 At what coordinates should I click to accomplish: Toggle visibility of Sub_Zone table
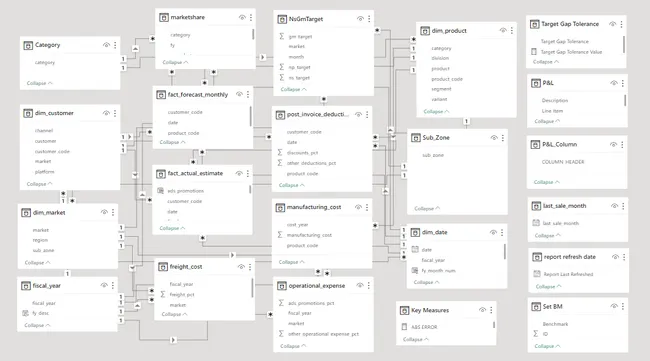[x=494, y=138]
